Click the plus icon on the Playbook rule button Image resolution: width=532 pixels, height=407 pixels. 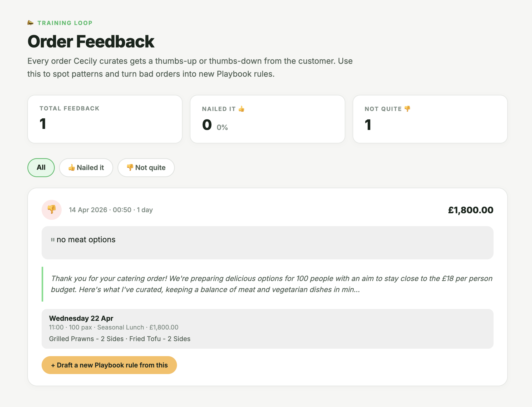click(53, 365)
